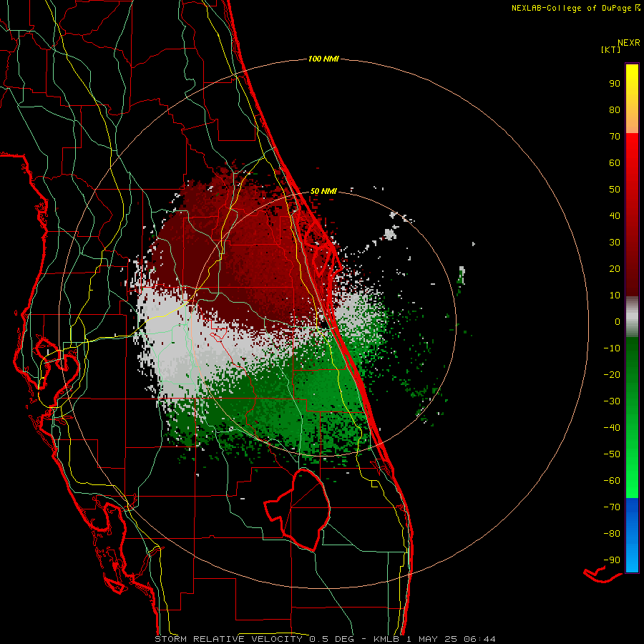This screenshot has height=644, width=644.
Task: Click the "-60" value on the velocity scale
Action: pyautogui.click(x=612, y=481)
